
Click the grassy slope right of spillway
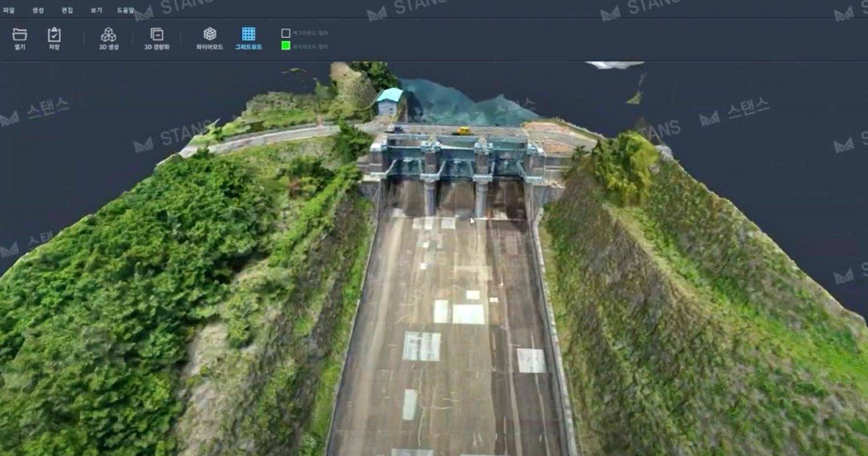pyautogui.click(x=662, y=298)
